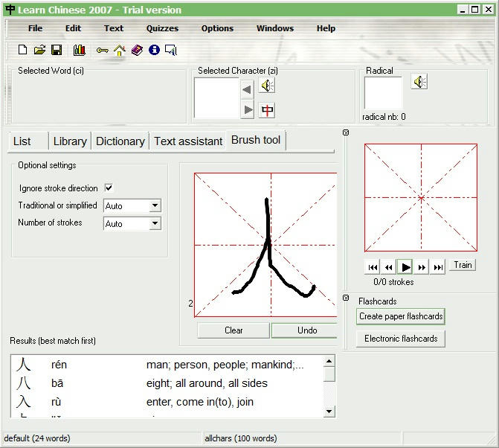Jump to last stroke in animation
The width and height of the screenshot is (499, 448).
(x=438, y=267)
